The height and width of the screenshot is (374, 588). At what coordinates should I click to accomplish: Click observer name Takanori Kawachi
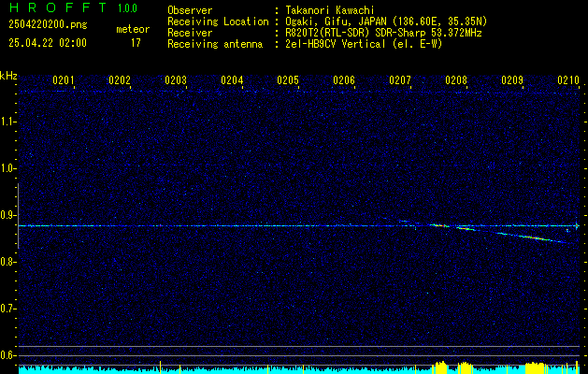point(331,10)
